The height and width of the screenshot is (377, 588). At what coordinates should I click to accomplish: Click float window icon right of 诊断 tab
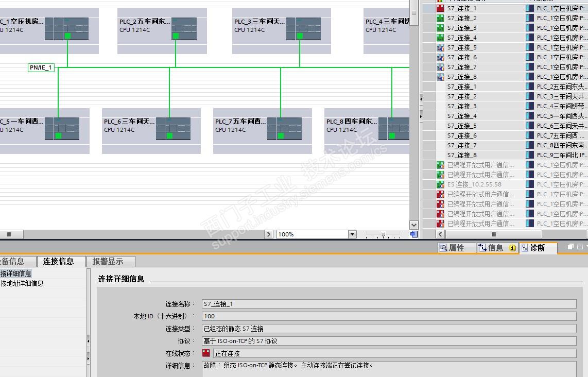(570, 247)
